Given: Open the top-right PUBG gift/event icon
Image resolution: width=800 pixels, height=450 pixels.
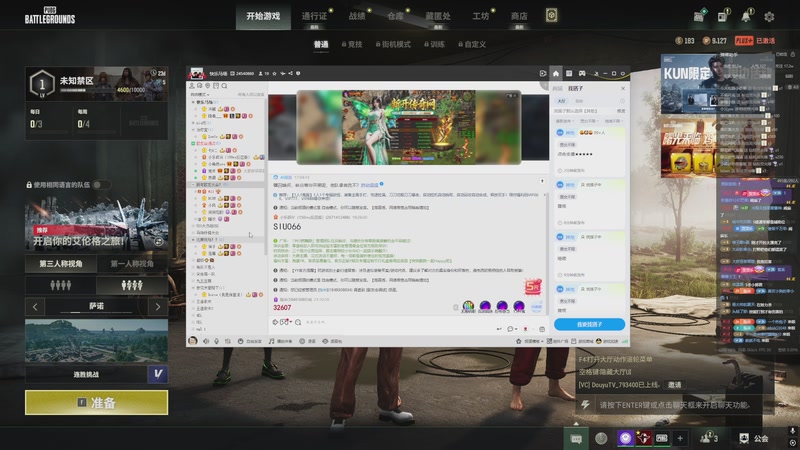Looking at the screenshot, I should point(699,16).
